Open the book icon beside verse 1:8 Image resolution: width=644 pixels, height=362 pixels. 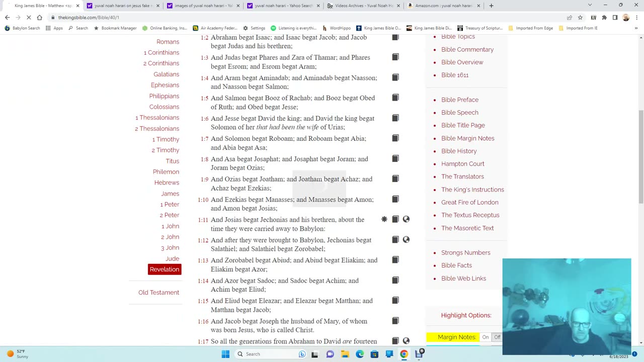pyautogui.click(x=395, y=158)
